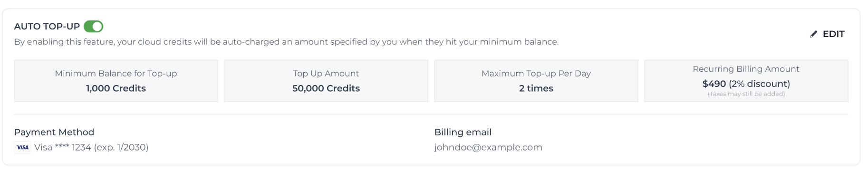Click the Taxes may still be added note

coord(746,94)
